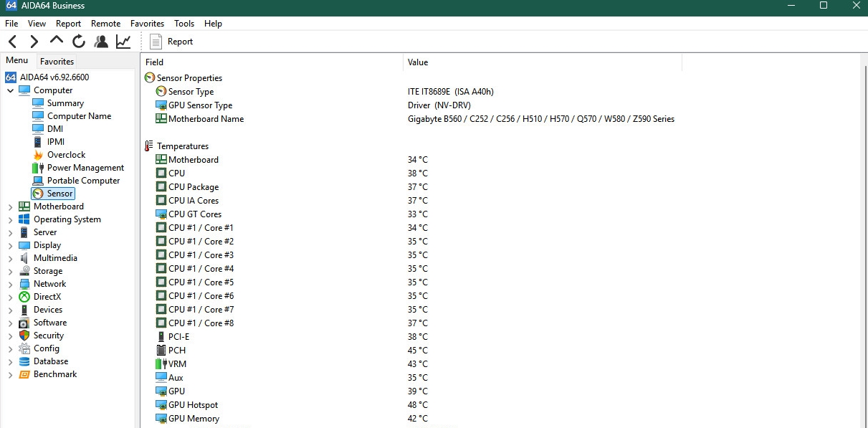Click the Motherboard Name row icon
The width and height of the screenshot is (868, 428).
click(161, 119)
